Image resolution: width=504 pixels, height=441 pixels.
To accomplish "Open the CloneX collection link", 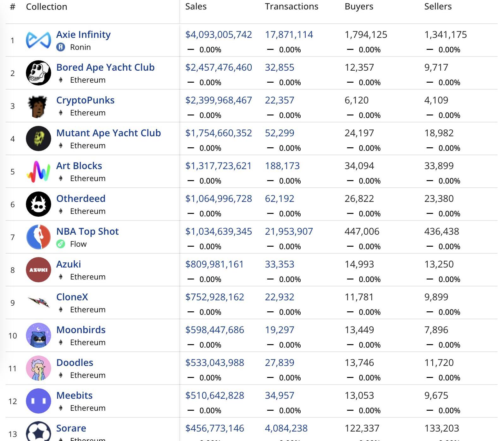I will tap(72, 297).
